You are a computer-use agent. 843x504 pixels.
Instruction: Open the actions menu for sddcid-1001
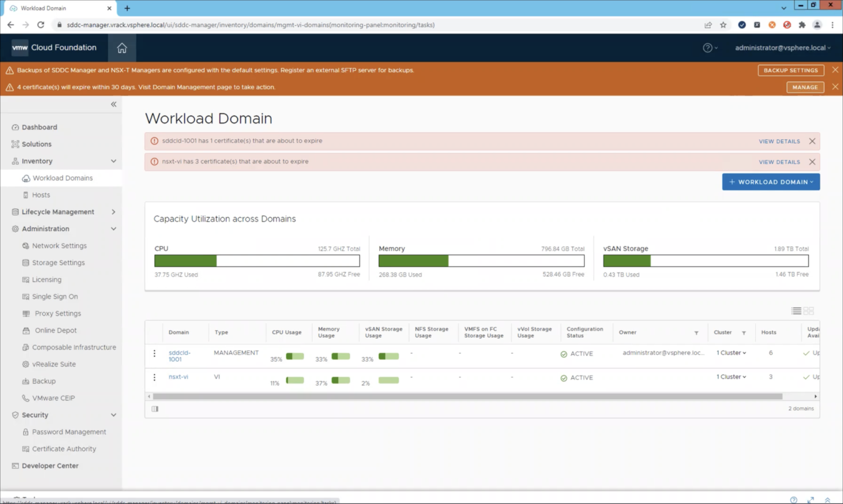tap(154, 353)
